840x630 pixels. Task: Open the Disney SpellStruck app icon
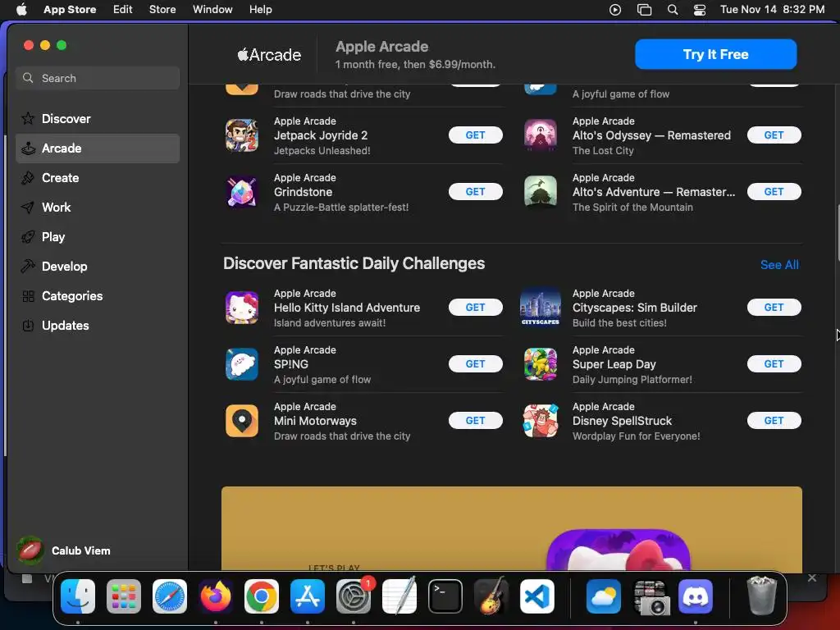click(540, 421)
